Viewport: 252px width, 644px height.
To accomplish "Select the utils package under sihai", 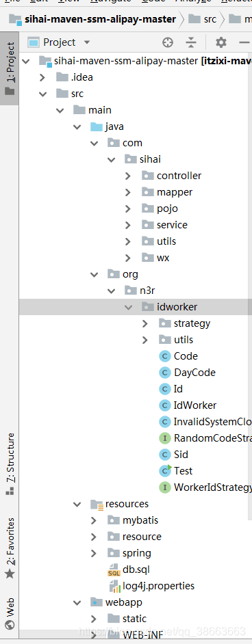I will tap(166, 241).
